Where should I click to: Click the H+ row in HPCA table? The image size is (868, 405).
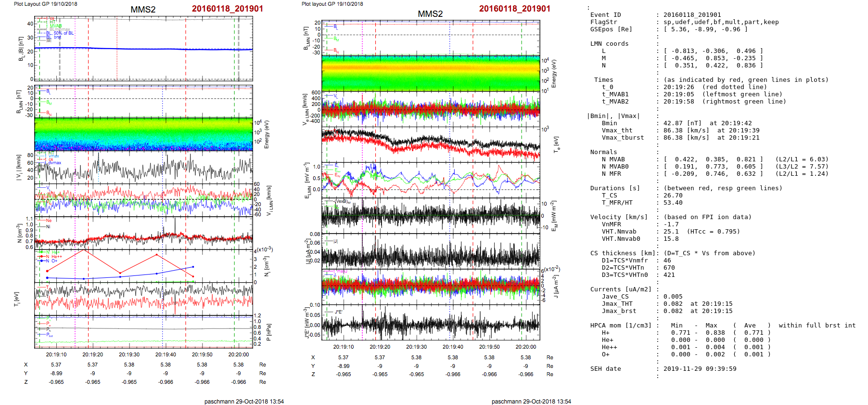(x=605, y=333)
